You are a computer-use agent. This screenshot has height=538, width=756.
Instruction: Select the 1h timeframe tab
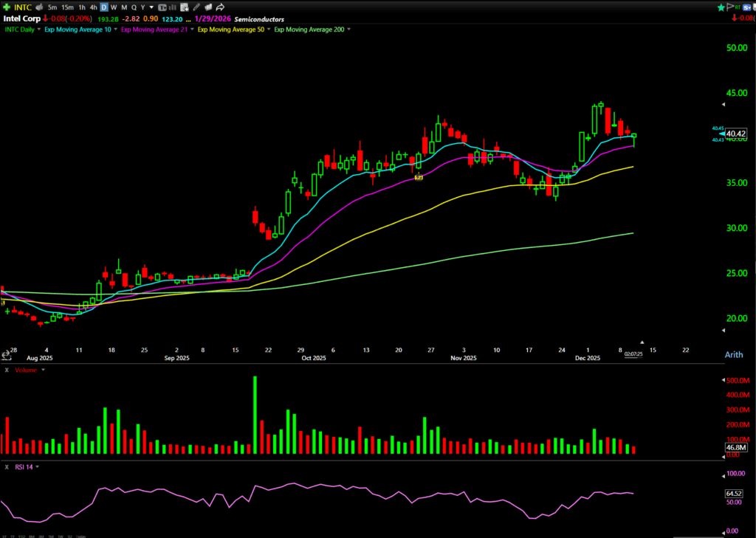[83, 7]
